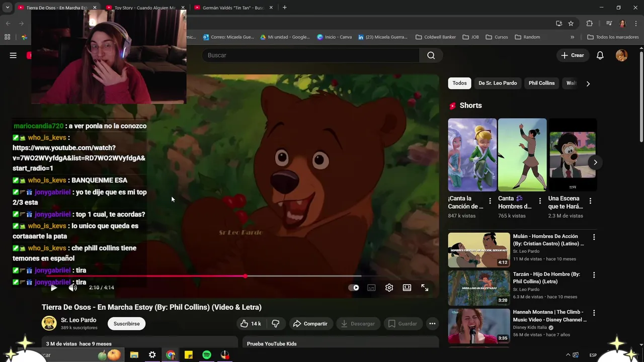Switch to Germán Valdés Tin Tan tab

[x=232, y=8]
